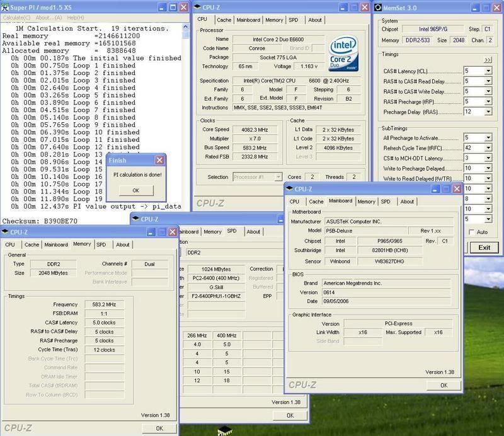Select CPU tab in CPU-Z Motherboard window
This screenshot has height=436, width=504.
[294, 202]
